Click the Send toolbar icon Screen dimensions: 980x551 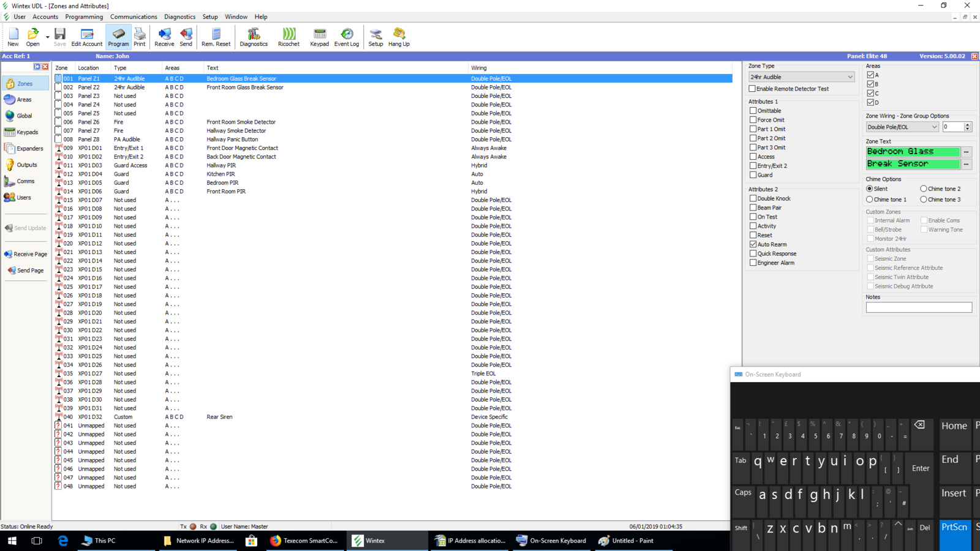click(x=186, y=37)
